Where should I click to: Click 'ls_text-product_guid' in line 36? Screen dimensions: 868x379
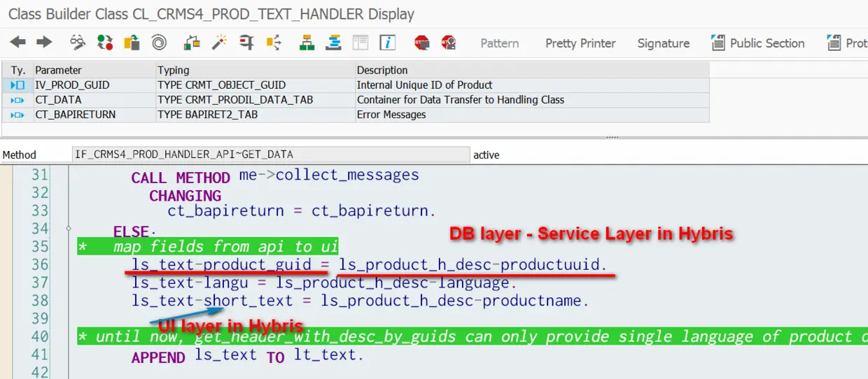222,264
